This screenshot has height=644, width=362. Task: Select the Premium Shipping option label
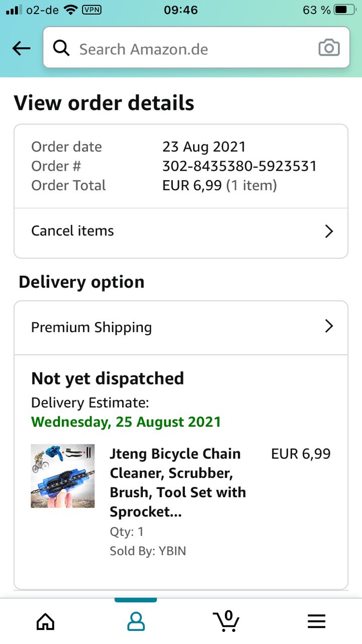[92, 327]
